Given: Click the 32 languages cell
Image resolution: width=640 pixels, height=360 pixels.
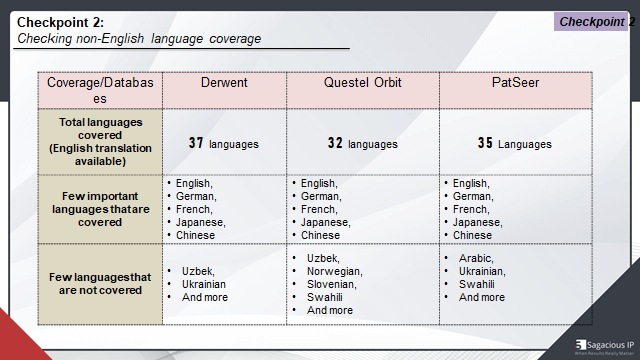Looking at the screenshot, I should (x=362, y=142).
